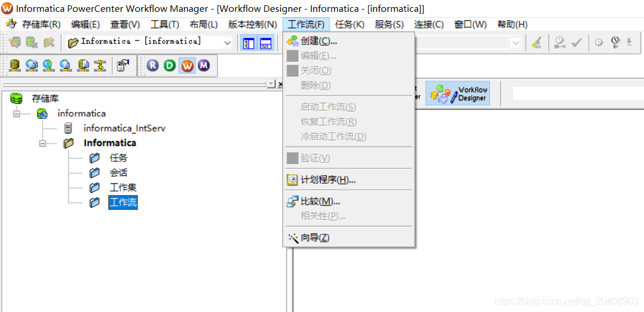644x312 pixels.
Task: Select the 工作集 folder in the tree
Action: point(123,187)
